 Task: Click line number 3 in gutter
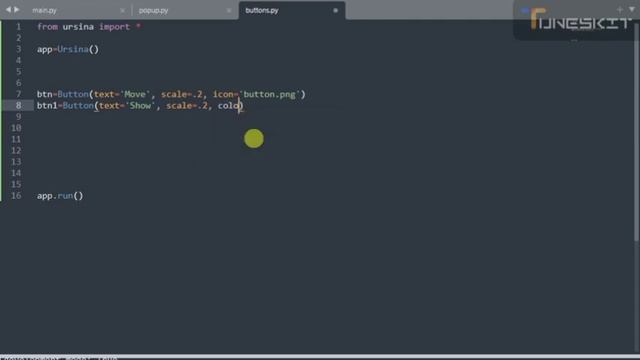coord(18,49)
